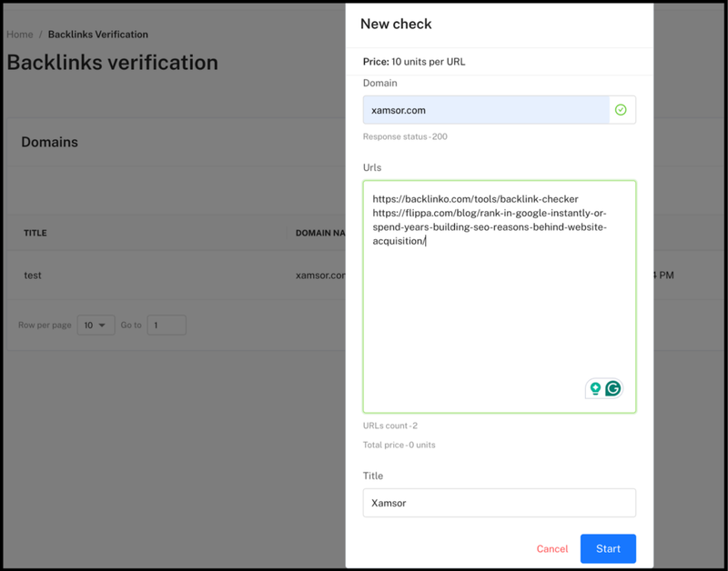Click the Response status - 200 text
728x571 pixels.
click(x=405, y=136)
